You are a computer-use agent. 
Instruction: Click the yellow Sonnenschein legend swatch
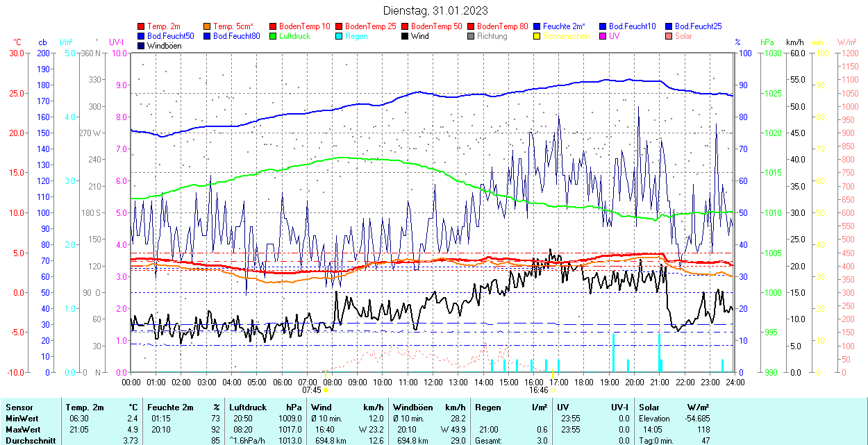click(537, 36)
